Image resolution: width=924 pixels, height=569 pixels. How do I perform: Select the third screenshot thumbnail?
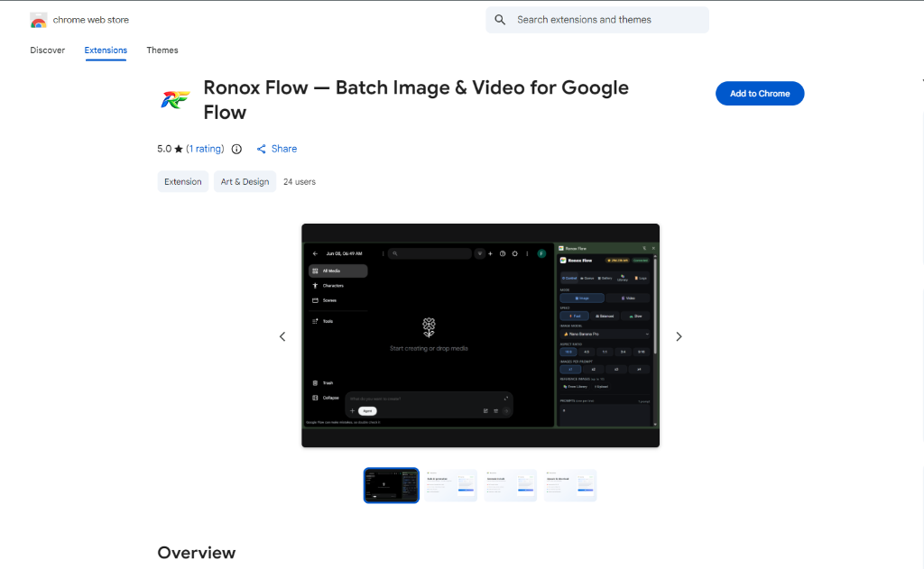[x=511, y=485]
